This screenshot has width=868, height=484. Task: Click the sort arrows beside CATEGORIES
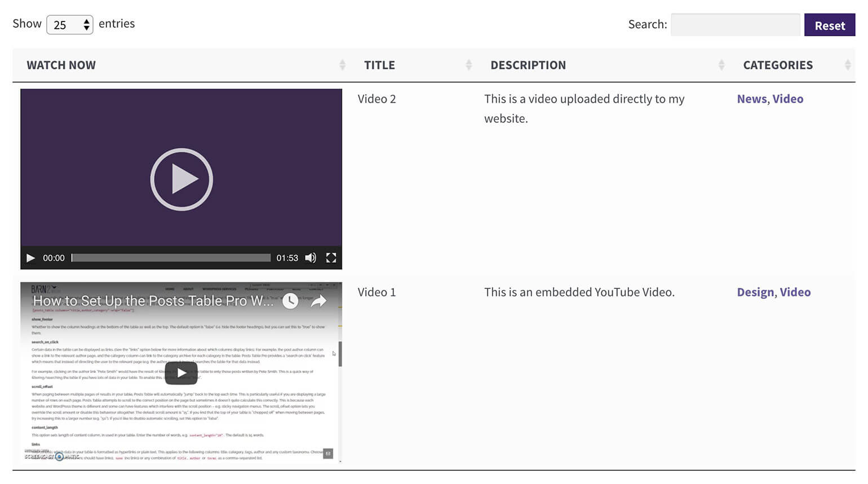click(x=849, y=65)
